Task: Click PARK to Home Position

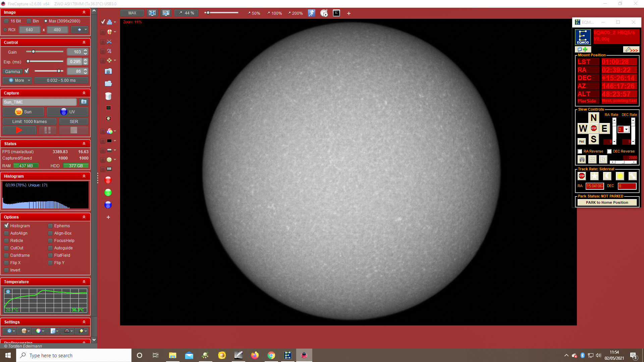Action: tap(607, 202)
